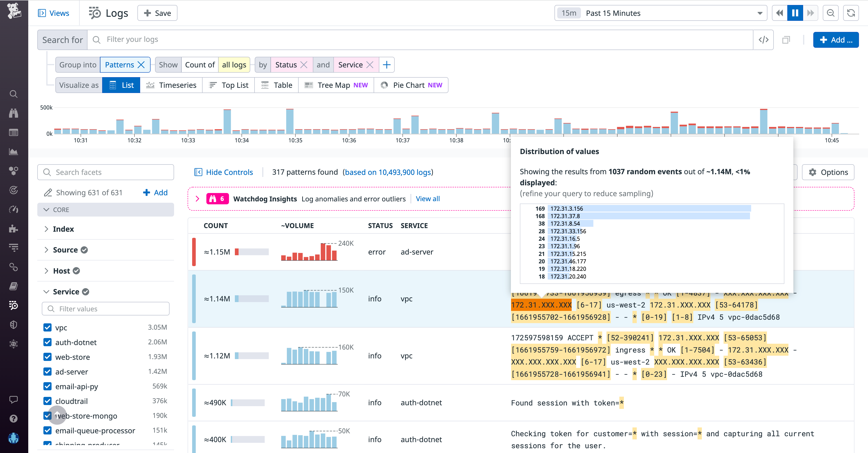Uncheck the auth-dotnet service checkbox
Screen dimensions: 868x453
(47, 342)
